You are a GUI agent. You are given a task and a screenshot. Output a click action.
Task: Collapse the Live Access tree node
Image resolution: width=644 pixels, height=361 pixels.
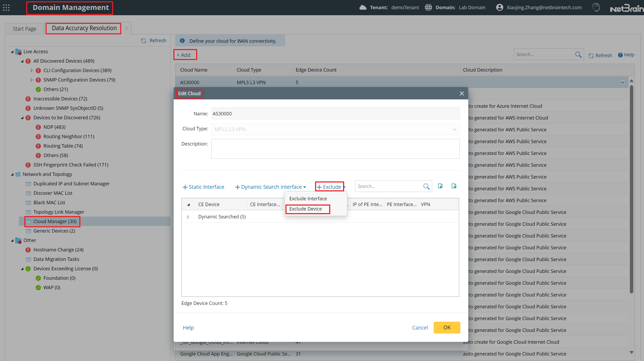12,52
